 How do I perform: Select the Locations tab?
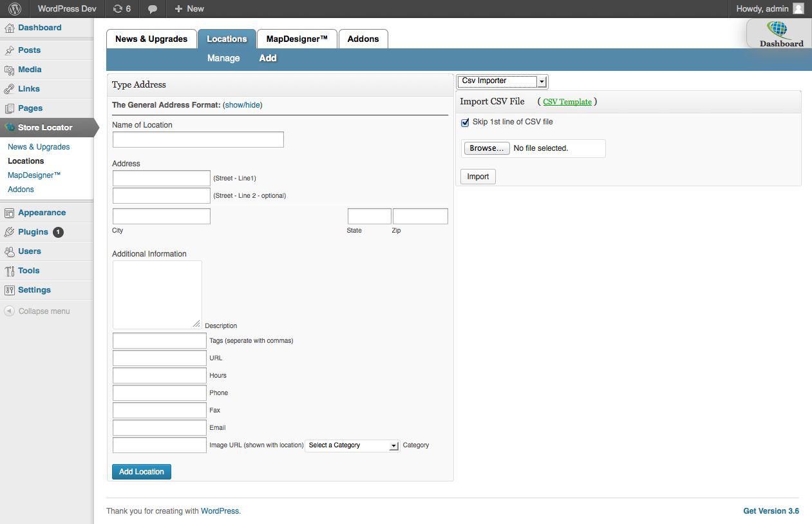[x=227, y=39]
